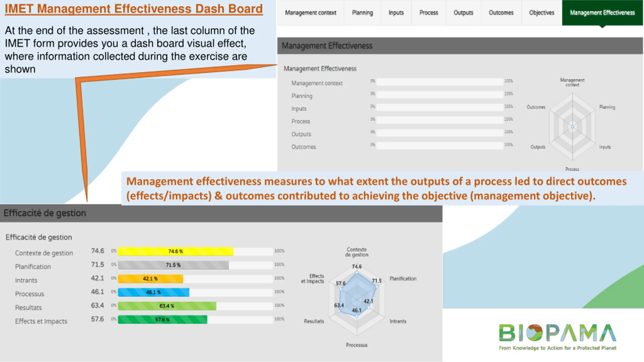Click the empty Management context progress bar
Image resolution: width=644 pixels, height=362 pixels.
[440, 82]
